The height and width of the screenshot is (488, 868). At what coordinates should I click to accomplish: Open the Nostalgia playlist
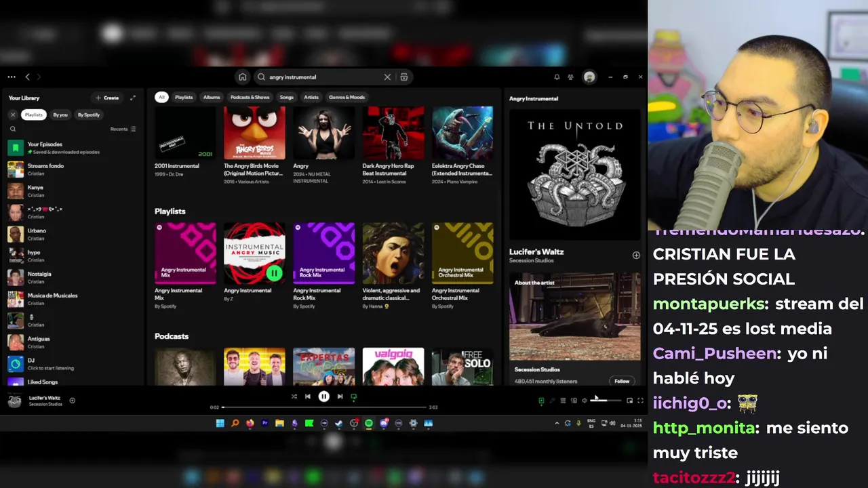click(x=72, y=277)
